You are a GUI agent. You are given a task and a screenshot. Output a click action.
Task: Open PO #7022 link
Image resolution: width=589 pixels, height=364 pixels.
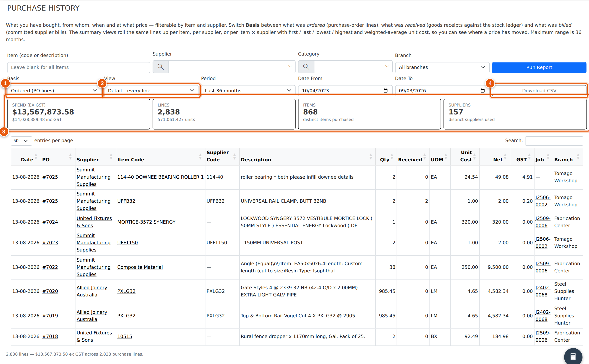(x=50, y=267)
